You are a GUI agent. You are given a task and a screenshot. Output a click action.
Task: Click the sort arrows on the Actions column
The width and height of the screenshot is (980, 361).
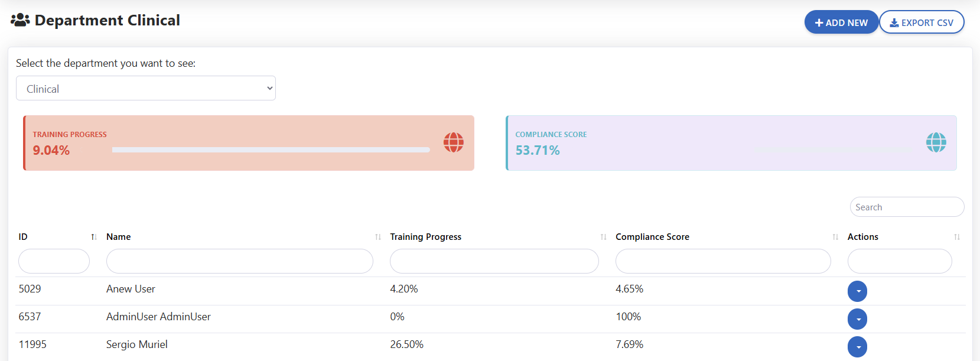point(956,237)
